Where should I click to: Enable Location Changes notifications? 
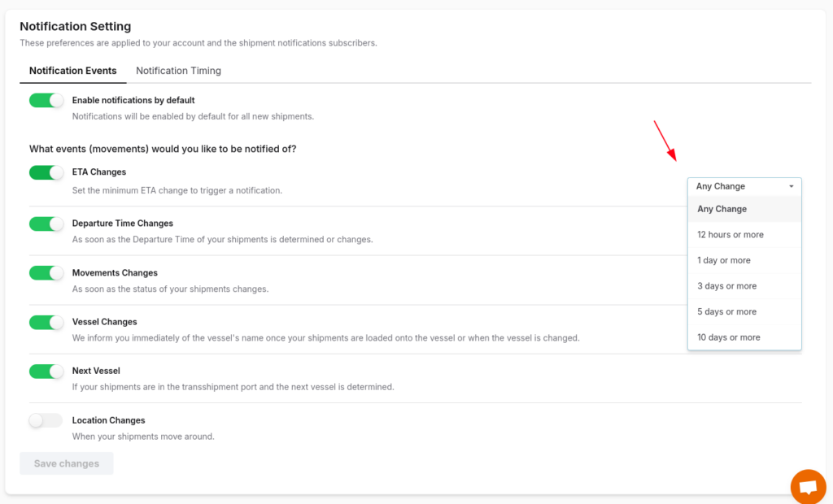tap(46, 420)
